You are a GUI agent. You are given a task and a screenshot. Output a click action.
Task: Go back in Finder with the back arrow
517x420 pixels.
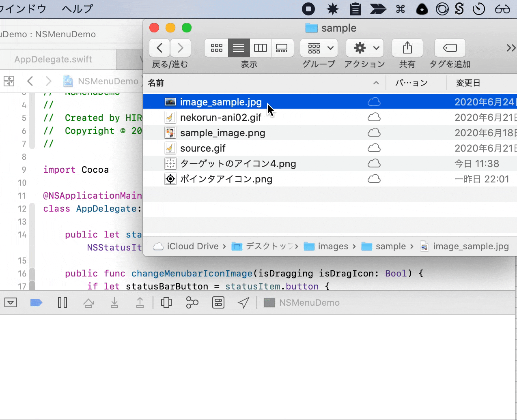click(159, 48)
